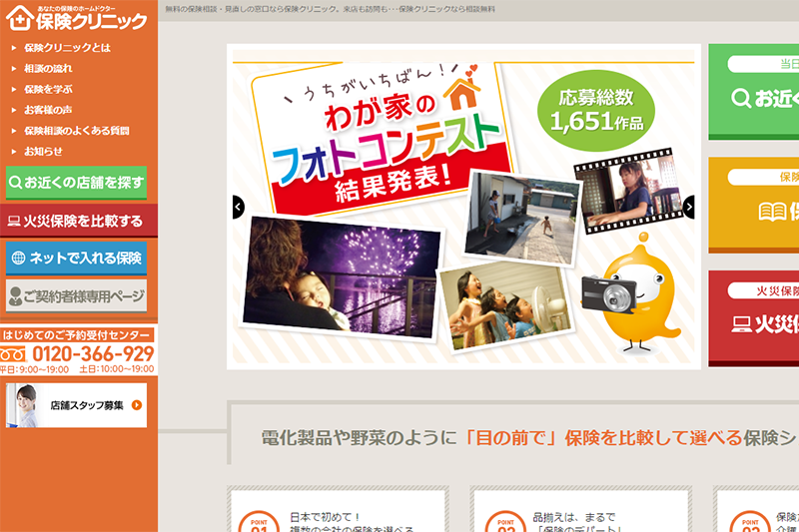
Task: Open the film-strip girl piano photo
Action: (628, 190)
